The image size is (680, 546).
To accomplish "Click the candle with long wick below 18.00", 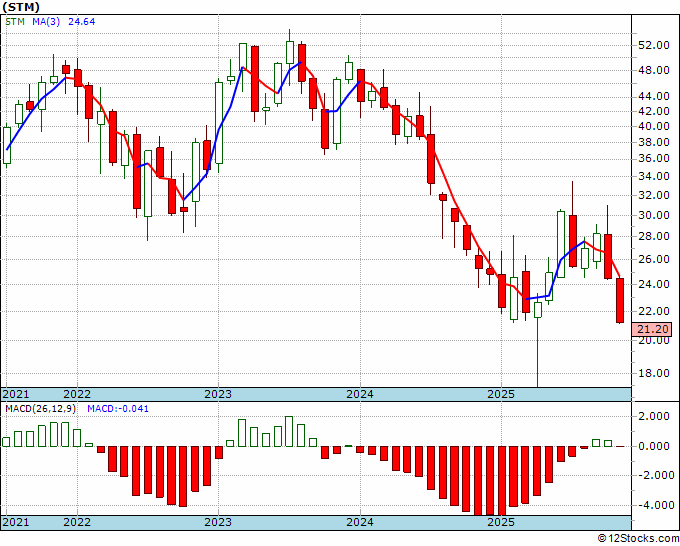I will pos(538,340).
